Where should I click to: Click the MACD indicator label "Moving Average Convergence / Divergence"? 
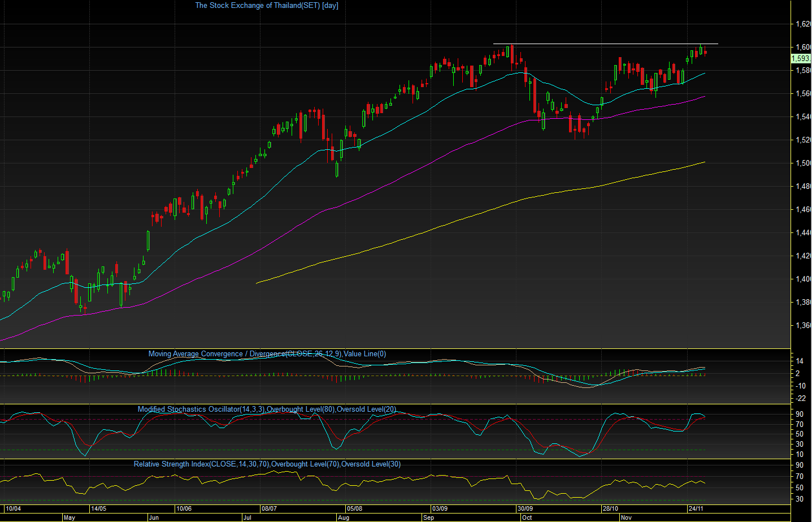click(217, 354)
